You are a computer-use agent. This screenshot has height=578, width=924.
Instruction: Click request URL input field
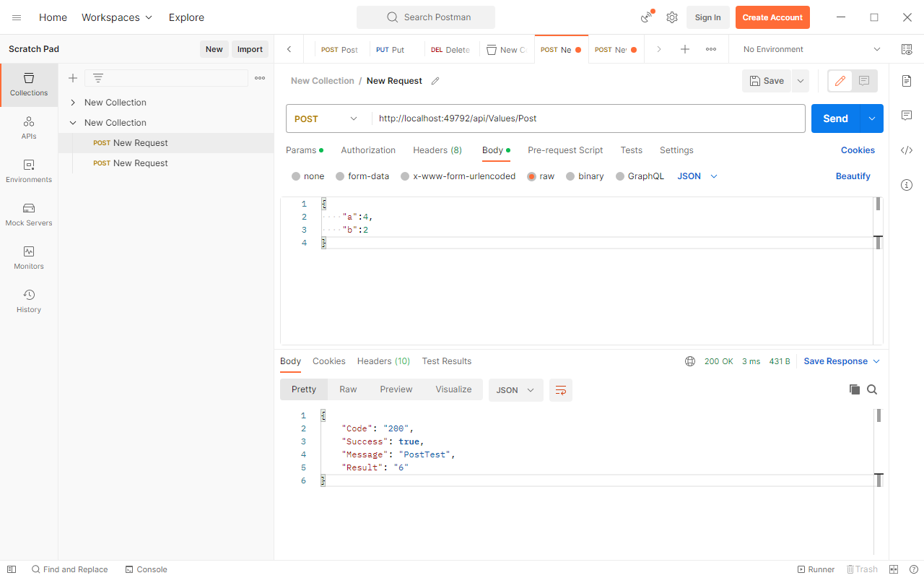click(588, 118)
